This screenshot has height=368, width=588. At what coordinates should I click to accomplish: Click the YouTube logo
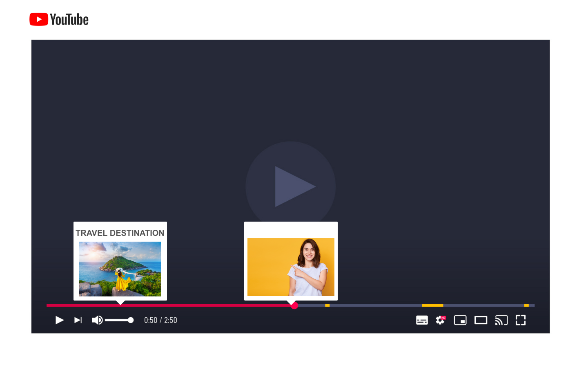click(x=59, y=19)
